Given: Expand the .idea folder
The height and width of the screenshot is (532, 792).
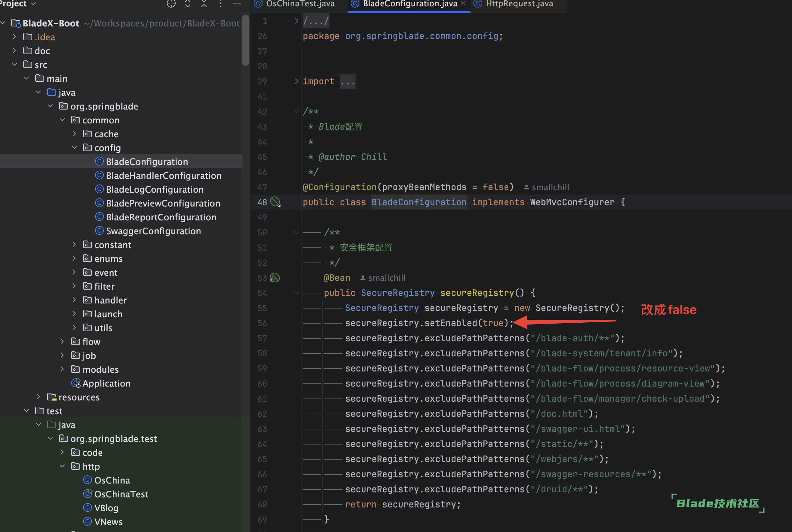Looking at the screenshot, I should click(x=14, y=37).
